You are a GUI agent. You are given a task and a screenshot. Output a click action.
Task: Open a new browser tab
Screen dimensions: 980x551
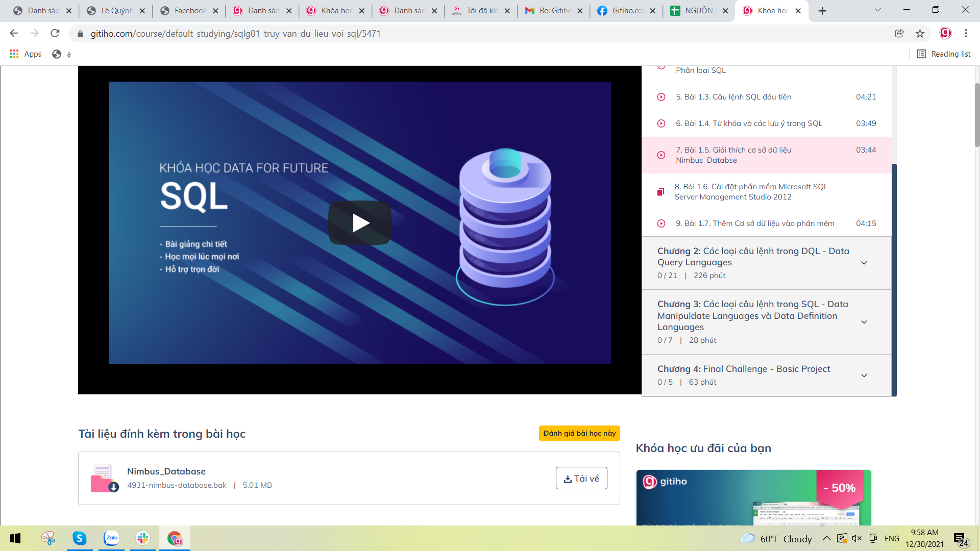tap(822, 11)
